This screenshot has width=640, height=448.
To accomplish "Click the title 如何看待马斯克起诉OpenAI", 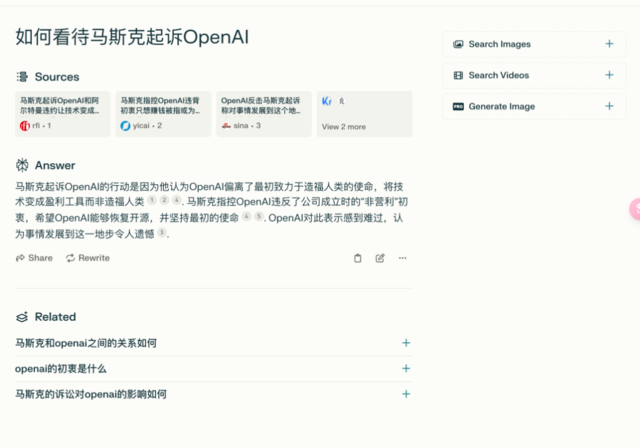I will click(x=132, y=37).
